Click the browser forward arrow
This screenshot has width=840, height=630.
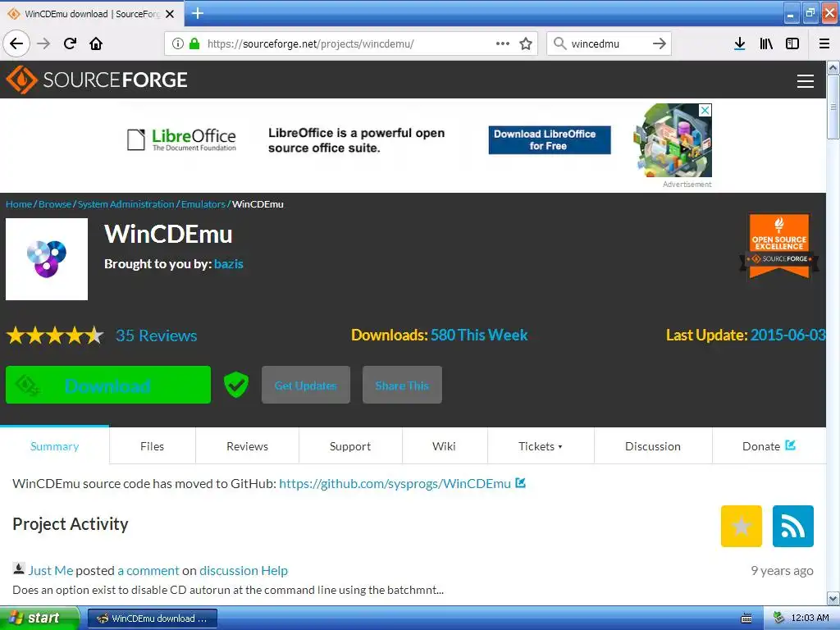43,43
